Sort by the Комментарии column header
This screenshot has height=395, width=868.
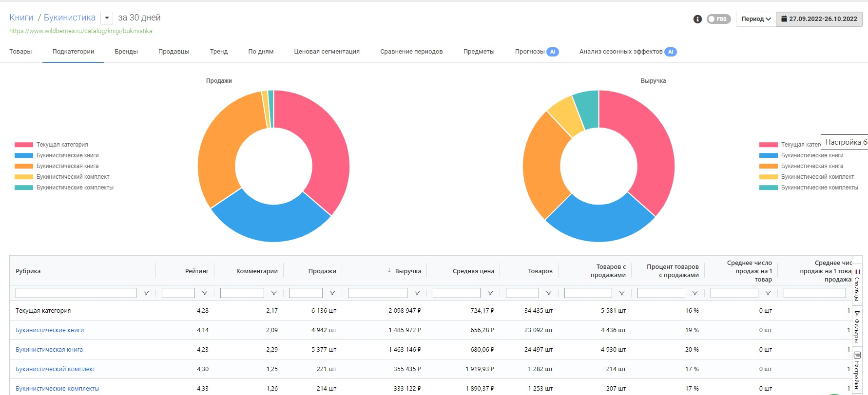pos(257,271)
